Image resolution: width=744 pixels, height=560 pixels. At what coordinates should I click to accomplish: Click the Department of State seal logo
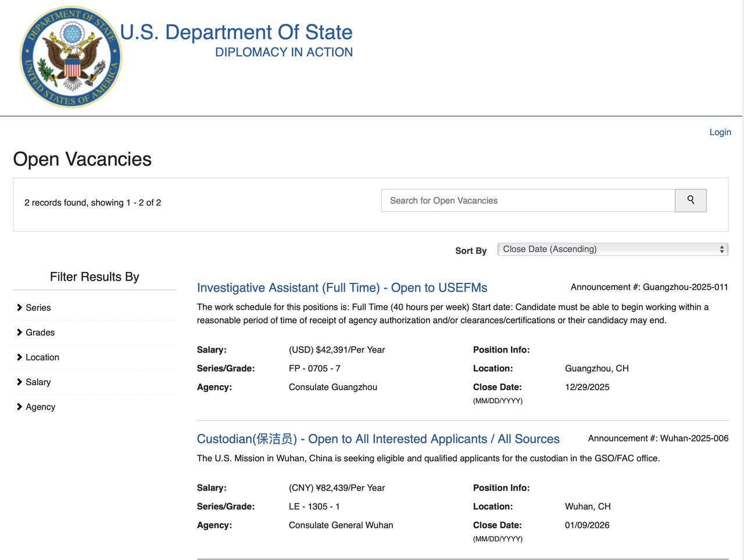pos(70,57)
